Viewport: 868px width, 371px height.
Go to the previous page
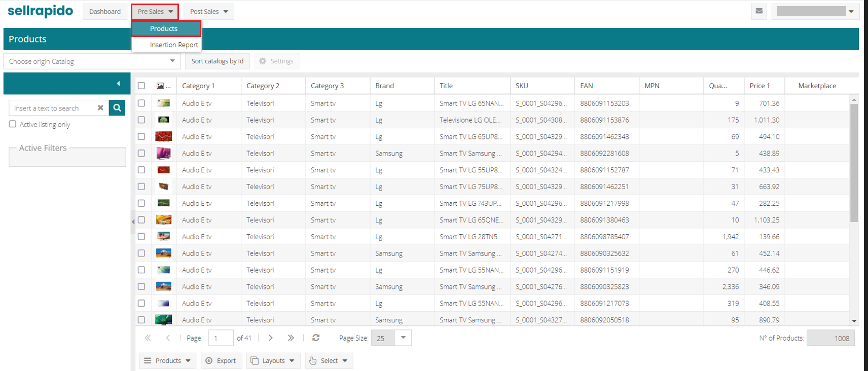click(x=168, y=338)
